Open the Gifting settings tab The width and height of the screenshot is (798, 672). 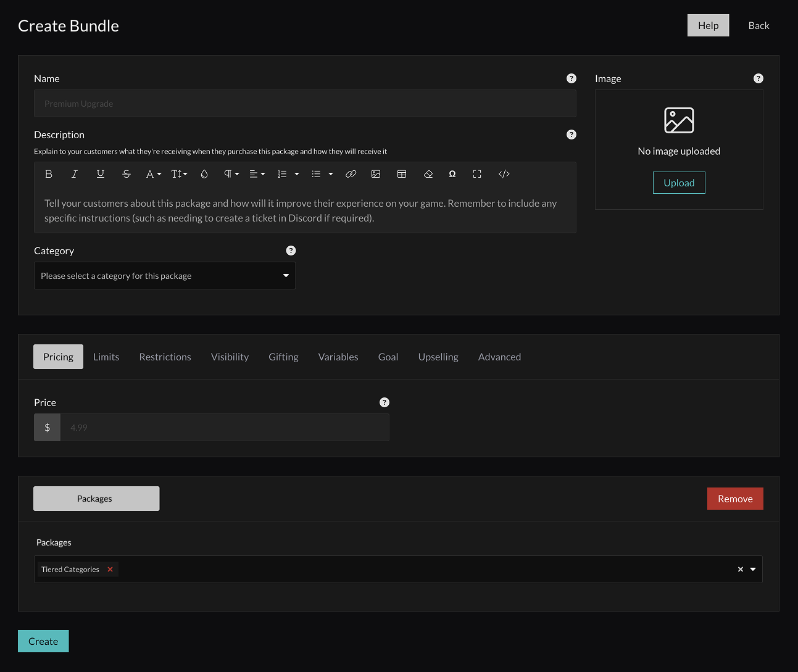pyautogui.click(x=283, y=357)
